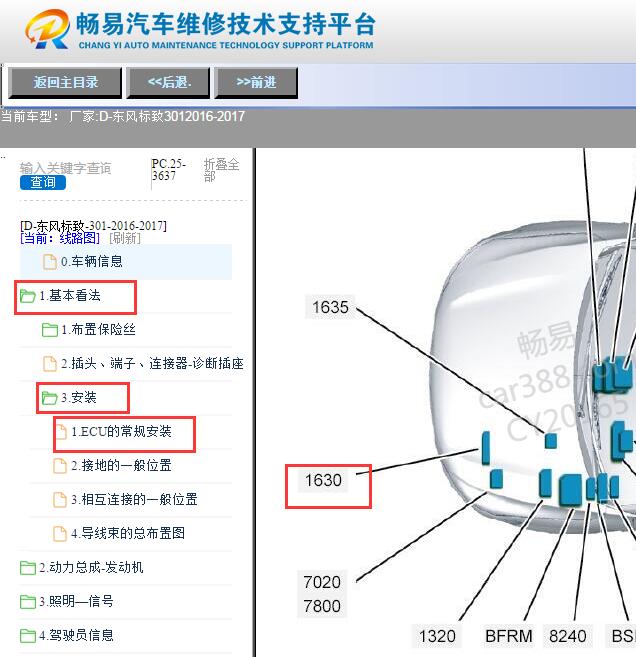Click the PC.25-3637 text
The image size is (636, 657).
(168, 170)
